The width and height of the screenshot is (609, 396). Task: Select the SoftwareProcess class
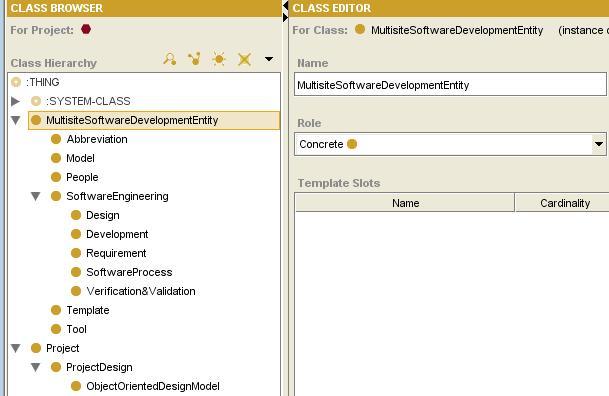(x=129, y=273)
